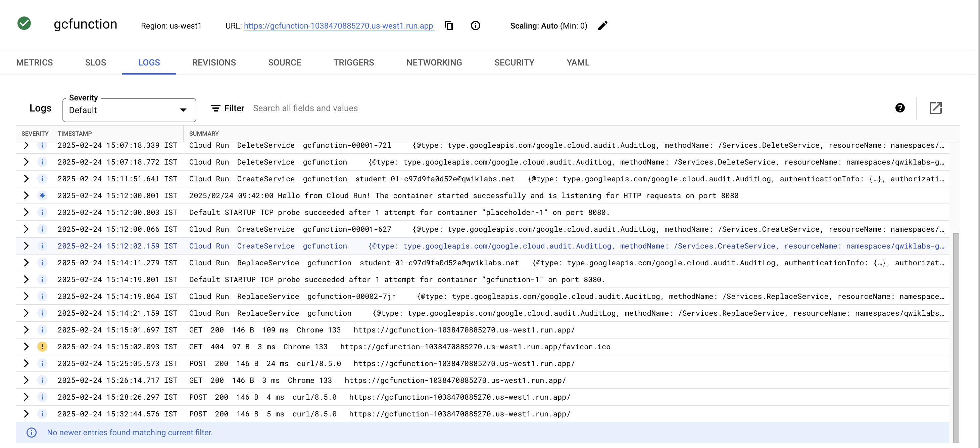Open the NETWORKING tab

coord(434,62)
